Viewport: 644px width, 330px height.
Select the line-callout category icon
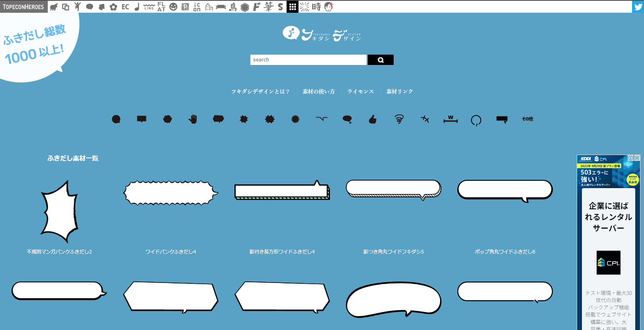322,119
